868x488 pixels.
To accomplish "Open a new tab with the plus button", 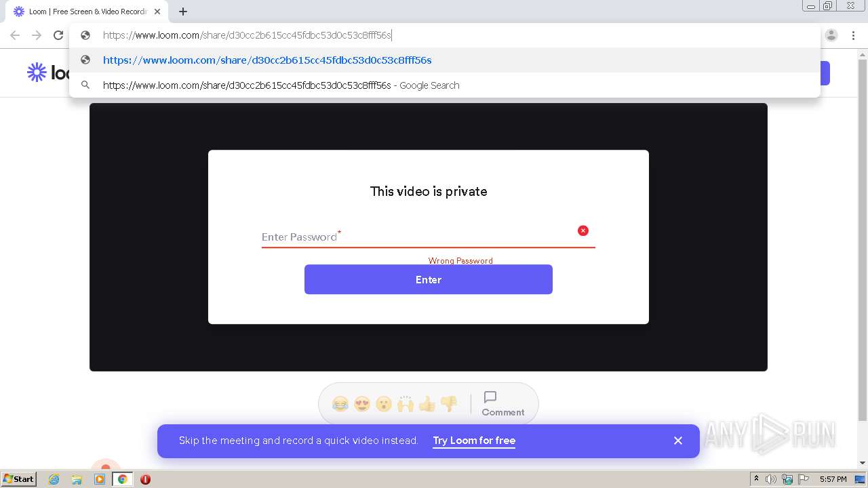I will pos(183,12).
